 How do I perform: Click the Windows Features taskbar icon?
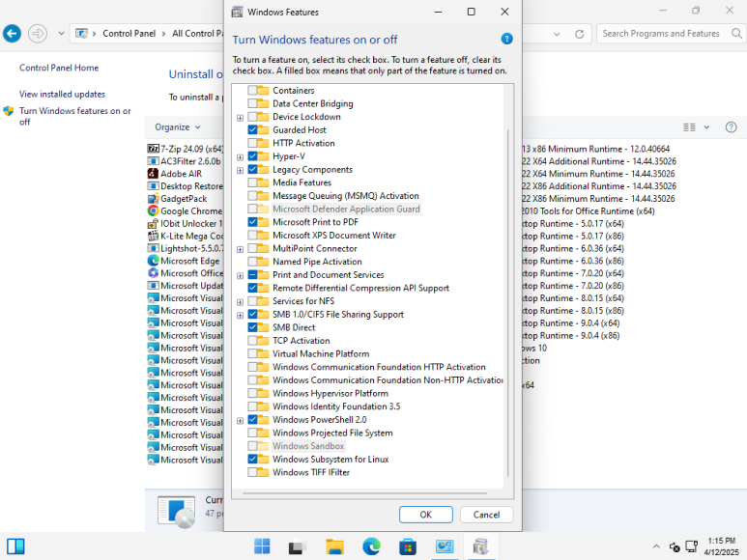coord(480,546)
